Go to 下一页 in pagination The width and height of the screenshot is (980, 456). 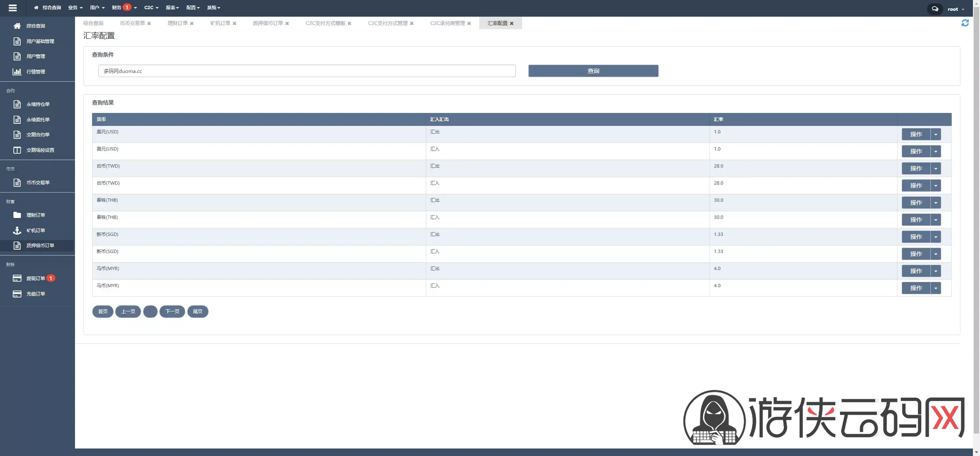tap(172, 311)
